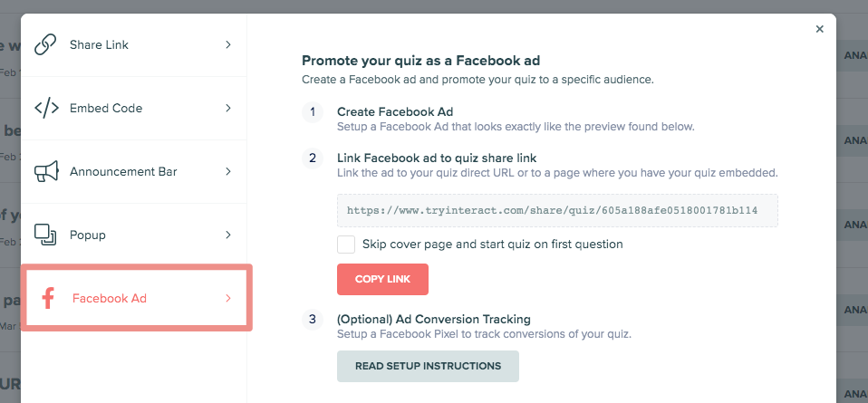
Task: Enable Skip cover page checkbox
Action: click(x=346, y=245)
